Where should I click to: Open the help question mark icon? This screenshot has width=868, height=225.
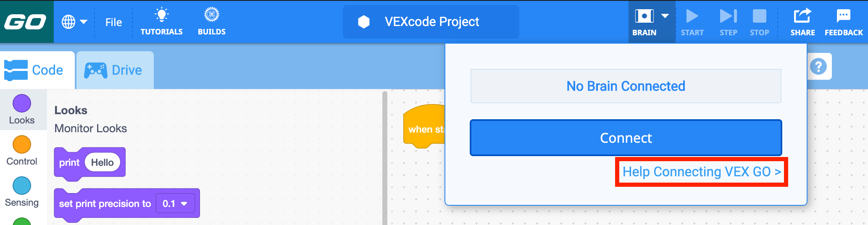tap(818, 66)
